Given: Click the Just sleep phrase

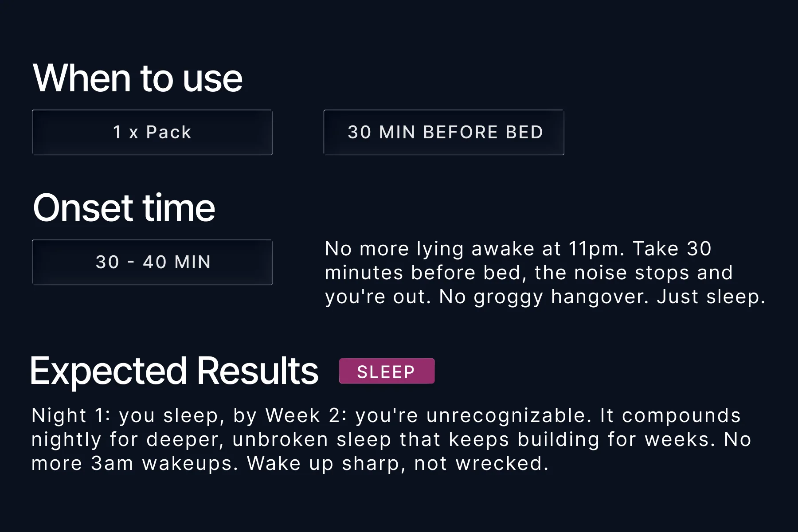Looking at the screenshot, I should coord(711,297).
